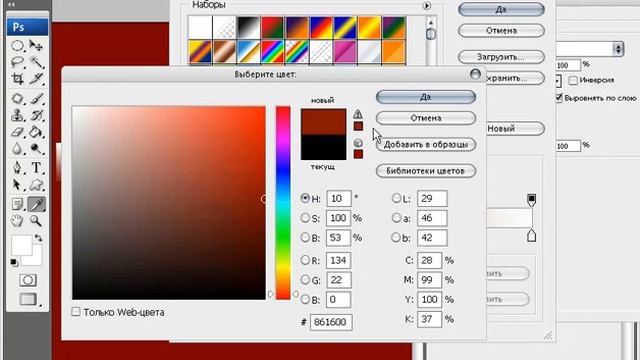The width and height of the screenshot is (640, 360).
Task: Select the G green radio button
Action: click(305, 280)
